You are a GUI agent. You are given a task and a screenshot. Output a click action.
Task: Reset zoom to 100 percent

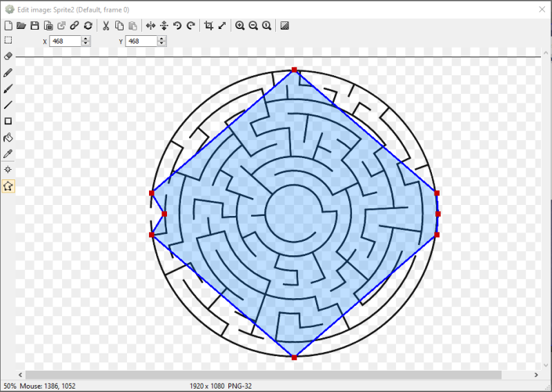tap(266, 26)
